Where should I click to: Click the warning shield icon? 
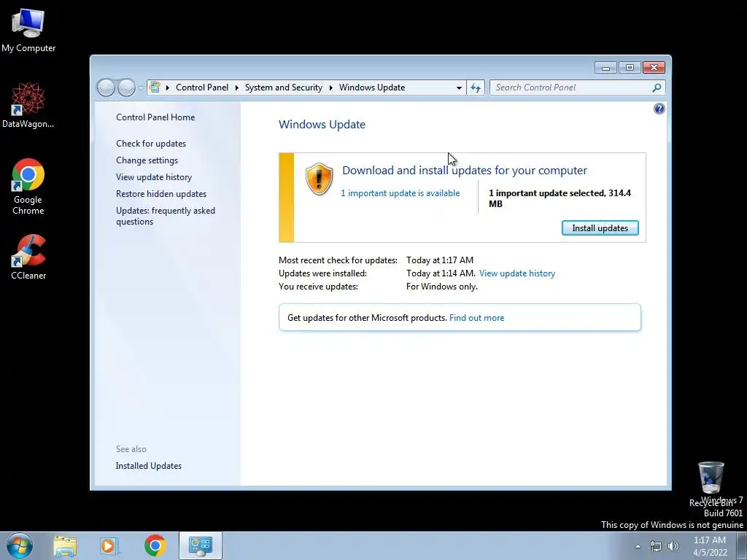click(319, 179)
